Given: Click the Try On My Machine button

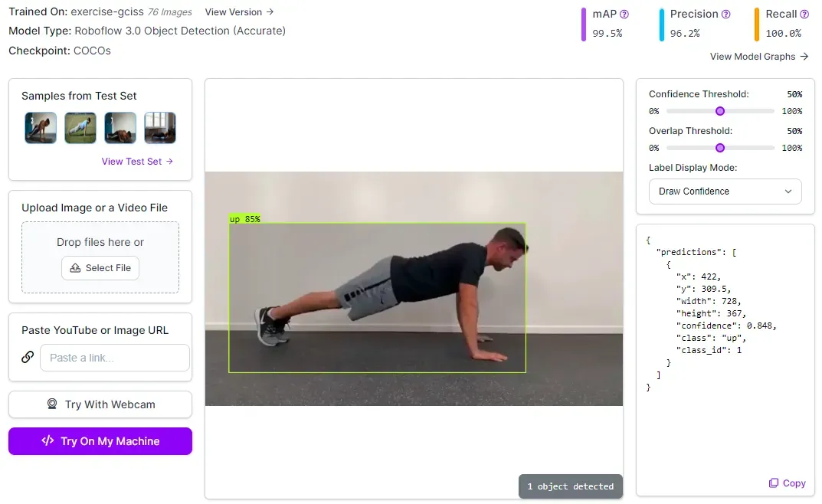Looking at the screenshot, I should (100, 441).
